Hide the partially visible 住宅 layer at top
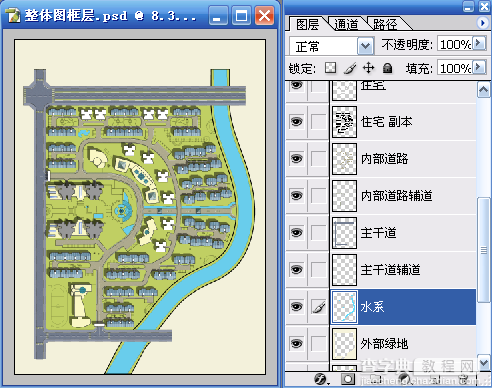 [296, 85]
